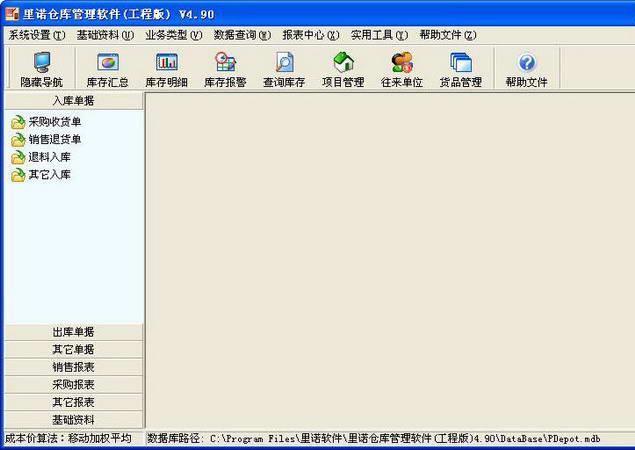Screen dimensions: 635x450
Task: Open the 其它入库 entry
Action: [49, 175]
